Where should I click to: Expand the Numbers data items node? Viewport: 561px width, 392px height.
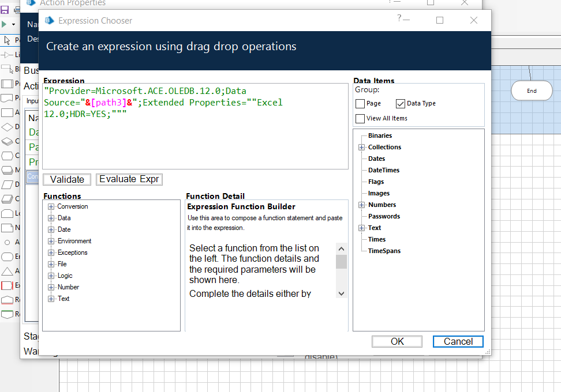click(x=362, y=205)
